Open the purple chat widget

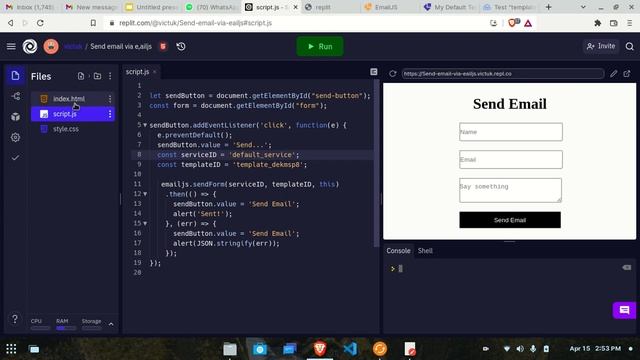point(624,310)
